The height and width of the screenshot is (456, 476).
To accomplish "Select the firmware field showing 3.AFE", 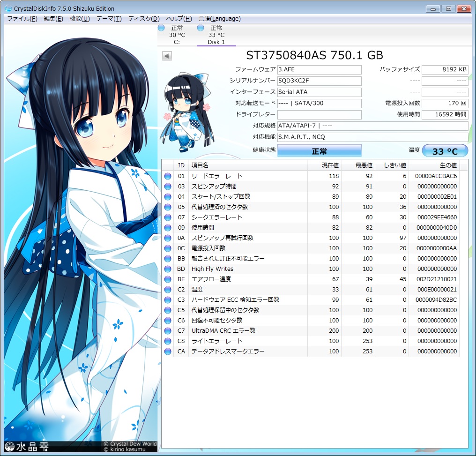I will [319, 69].
